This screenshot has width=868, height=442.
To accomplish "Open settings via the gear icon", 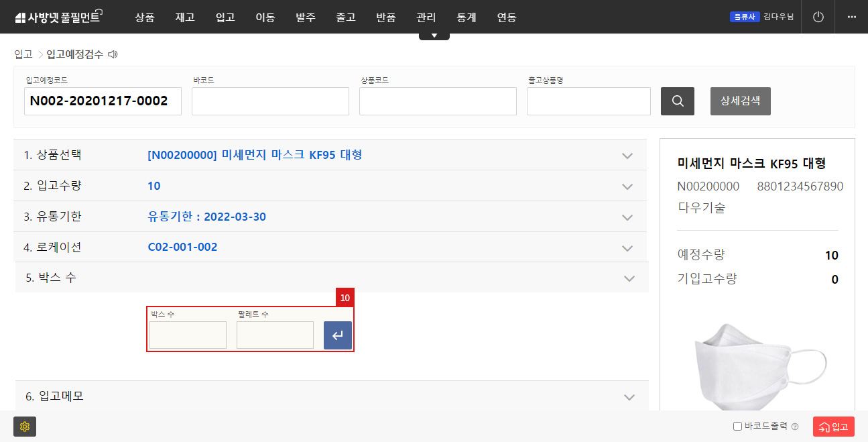I will pos(25,427).
